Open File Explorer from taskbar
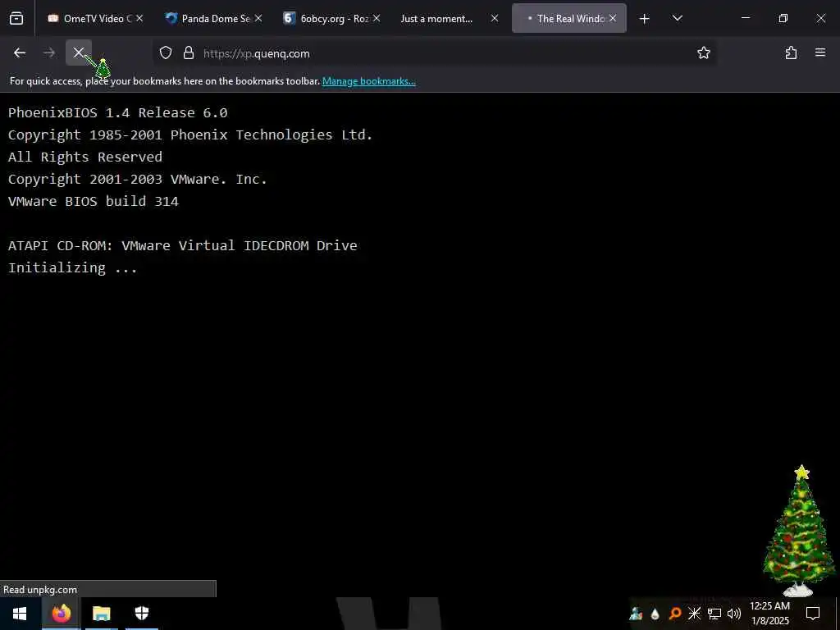This screenshot has width=840, height=630. pos(101,614)
